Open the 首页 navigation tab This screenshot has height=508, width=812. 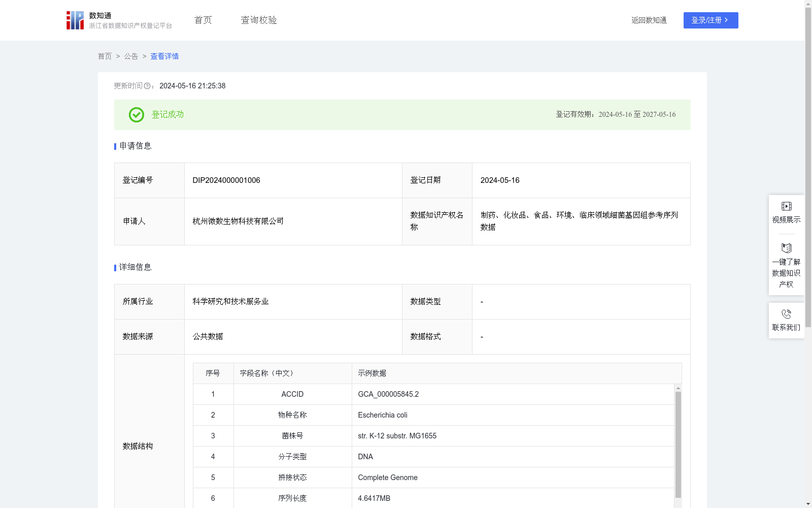(x=203, y=20)
